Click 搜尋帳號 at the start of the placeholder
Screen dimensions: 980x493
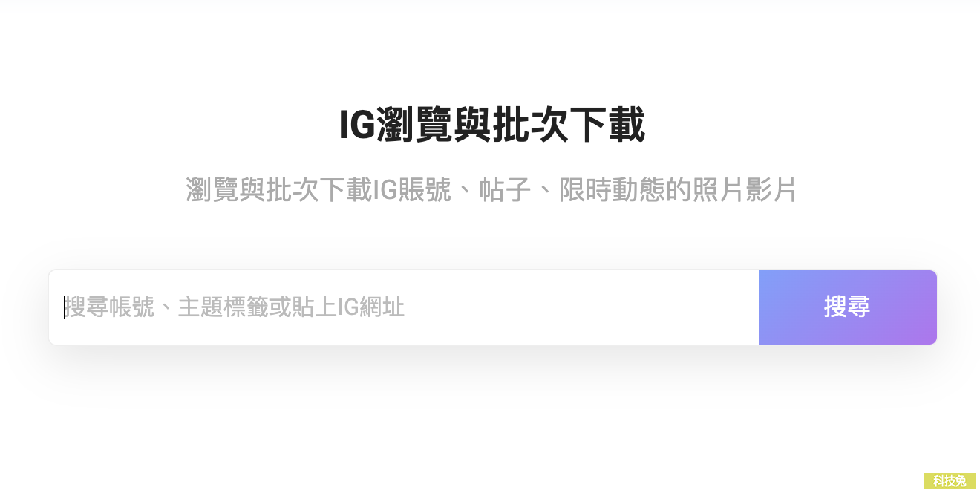pyautogui.click(x=109, y=307)
